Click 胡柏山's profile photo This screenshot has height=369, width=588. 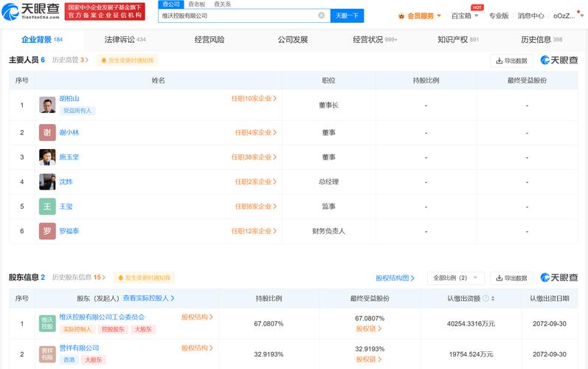[x=47, y=105]
